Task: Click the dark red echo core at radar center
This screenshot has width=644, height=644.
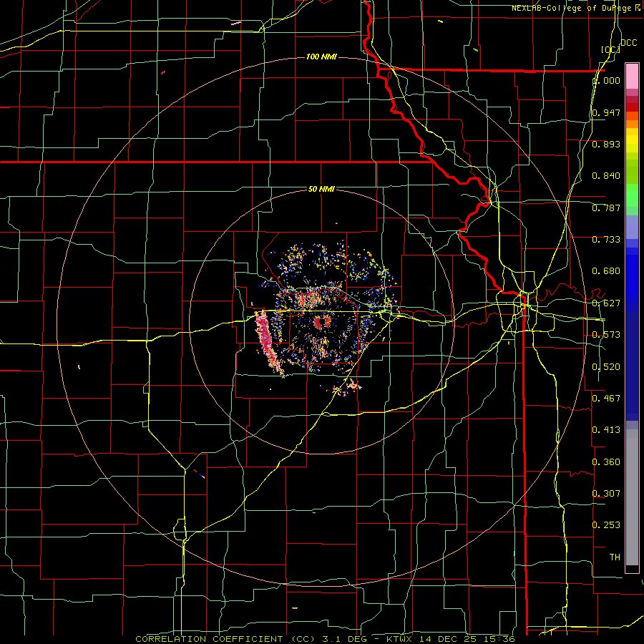Action: coord(318,323)
